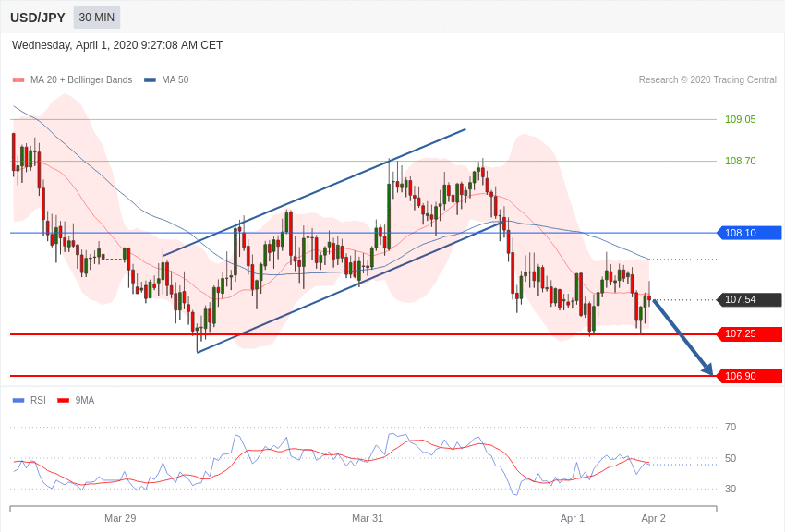Click the RSI 30 level label
The width and height of the screenshot is (785, 532).
731,489
